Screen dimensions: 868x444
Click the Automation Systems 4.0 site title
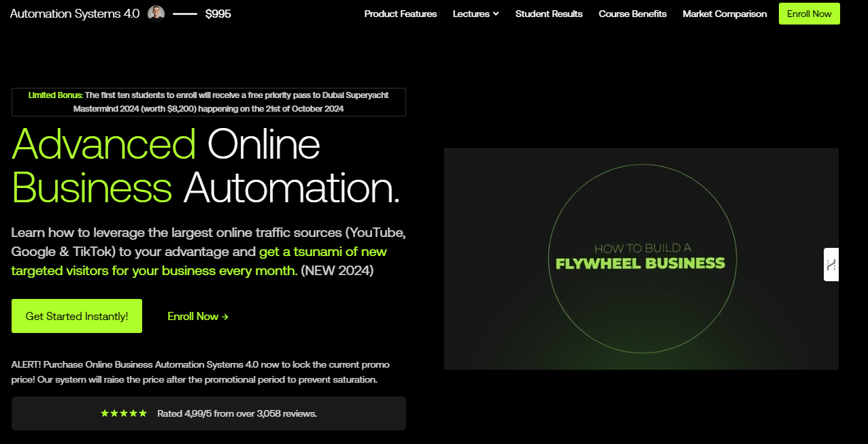click(75, 14)
